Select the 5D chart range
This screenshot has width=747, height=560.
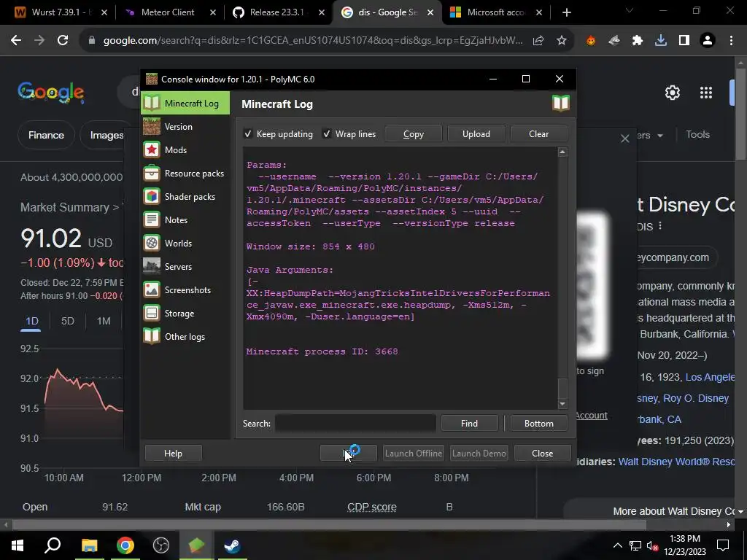coord(68,321)
